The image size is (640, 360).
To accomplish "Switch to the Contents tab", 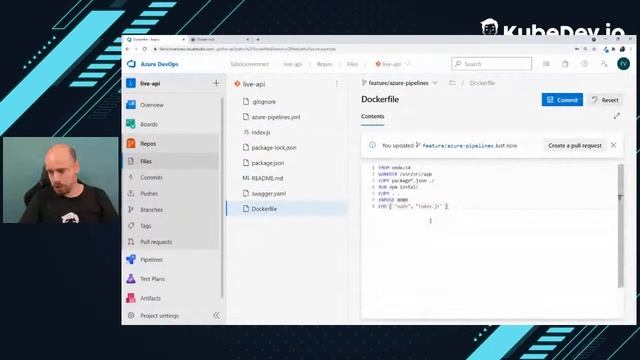I will pyautogui.click(x=372, y=116).
